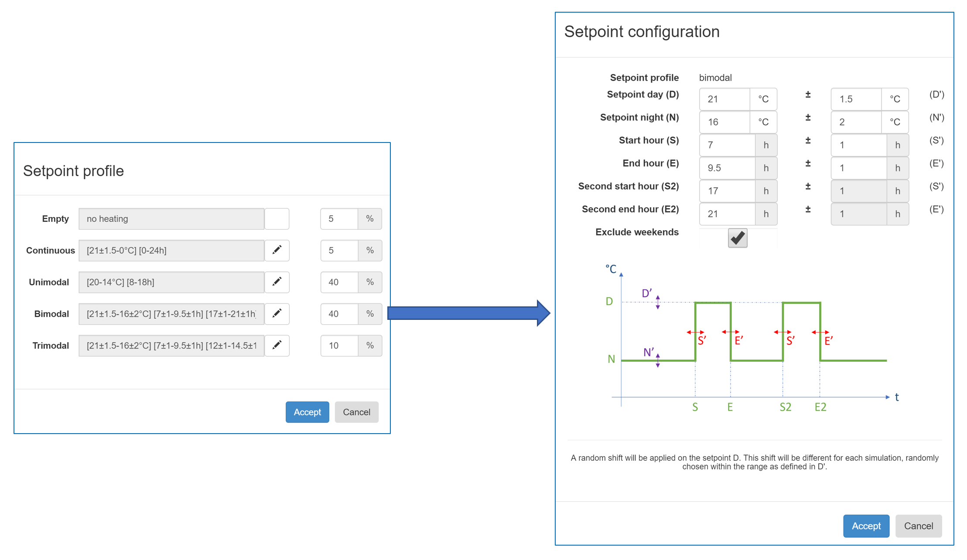Focus the Start hour (S) input
The width and height of the screenshot is (967, 560).
pos(727,145)
